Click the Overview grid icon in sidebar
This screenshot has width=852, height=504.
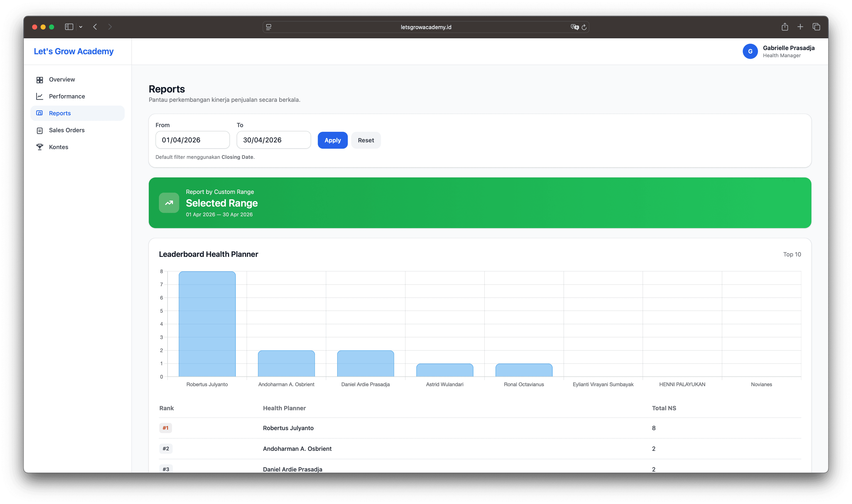point(40,80)
